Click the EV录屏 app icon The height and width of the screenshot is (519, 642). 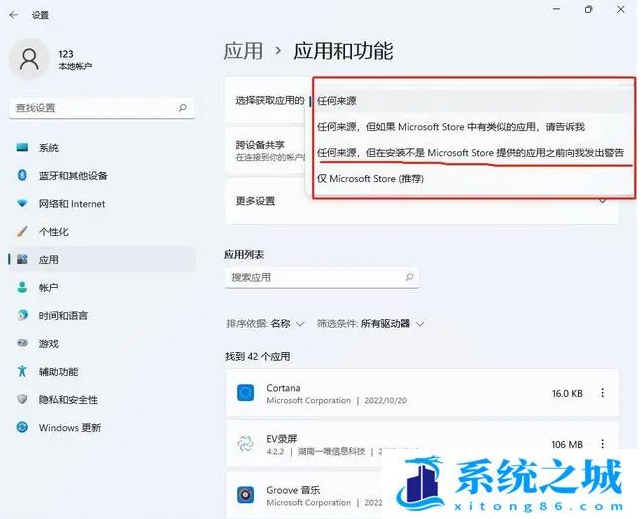(x=246, y=444)
